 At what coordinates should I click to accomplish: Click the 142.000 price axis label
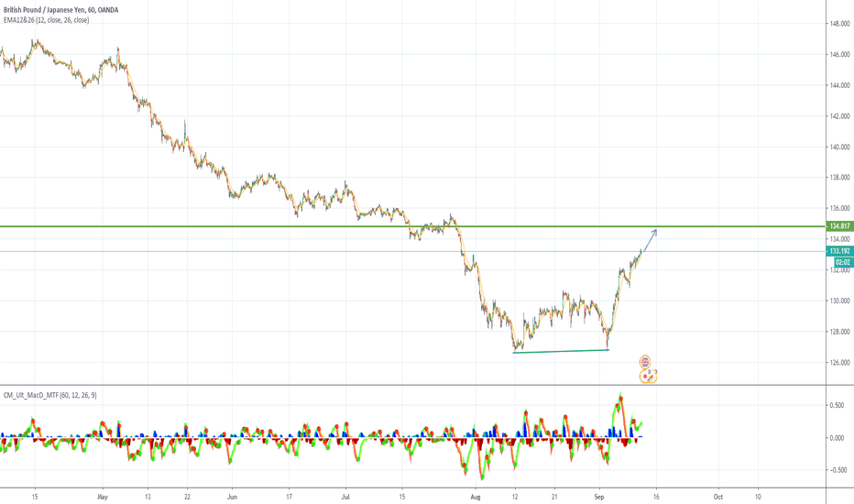pos(839,116)
